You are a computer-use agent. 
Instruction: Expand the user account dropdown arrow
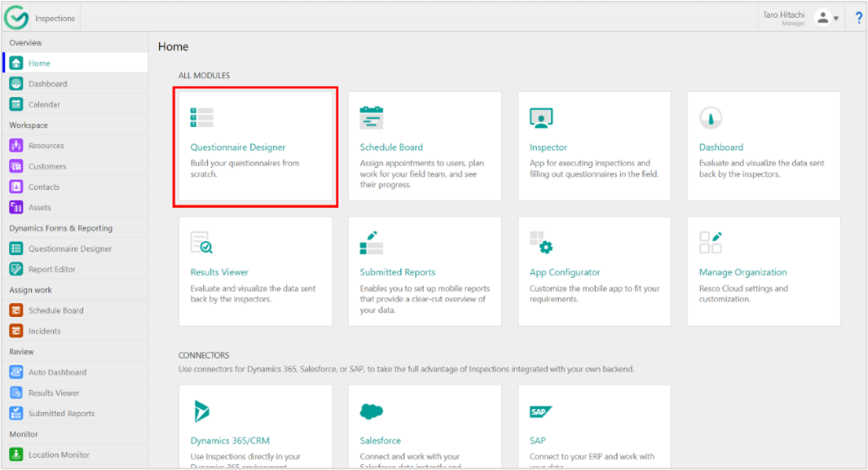tap(836, 19)
